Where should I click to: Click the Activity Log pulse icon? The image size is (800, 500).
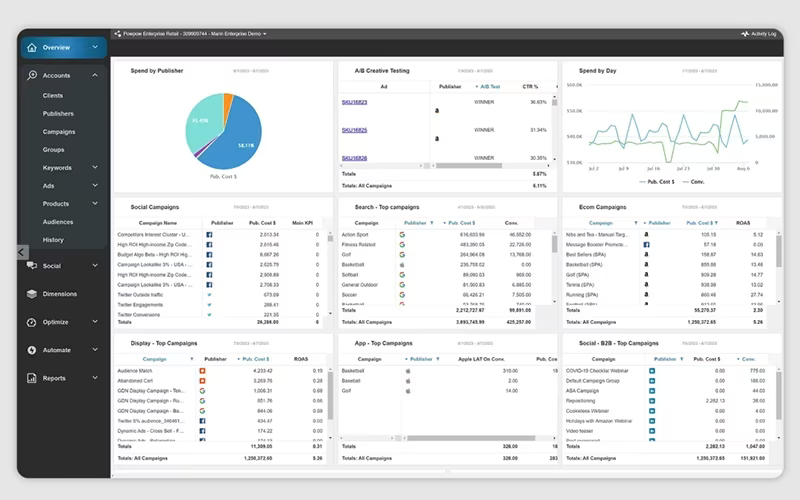coord(745,34)
